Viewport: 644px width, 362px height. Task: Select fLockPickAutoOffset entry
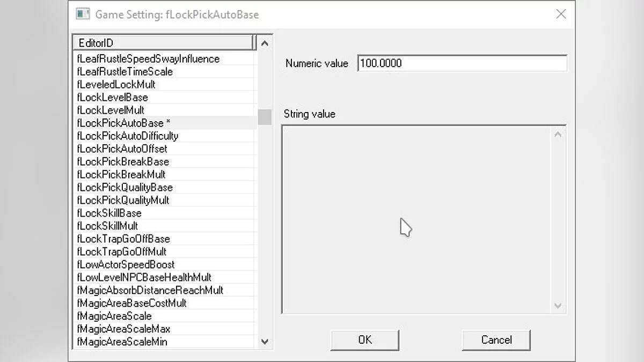(122, 149)
